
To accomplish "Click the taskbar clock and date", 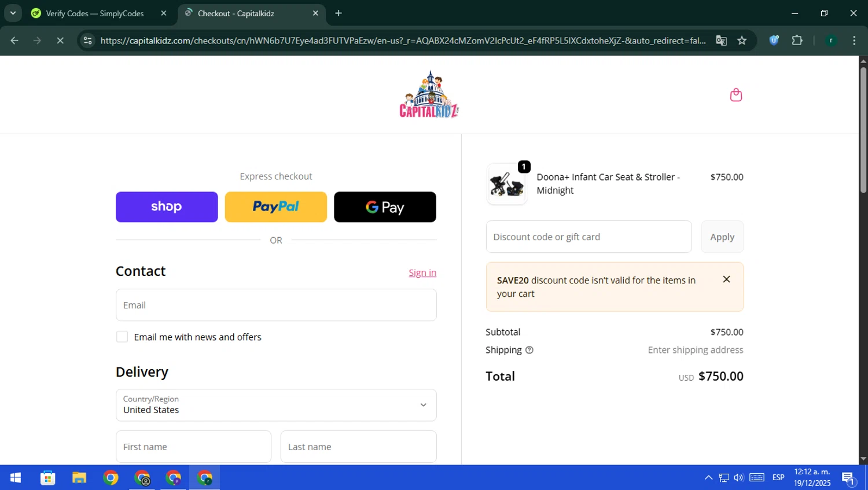I will (x=812, y=478).
